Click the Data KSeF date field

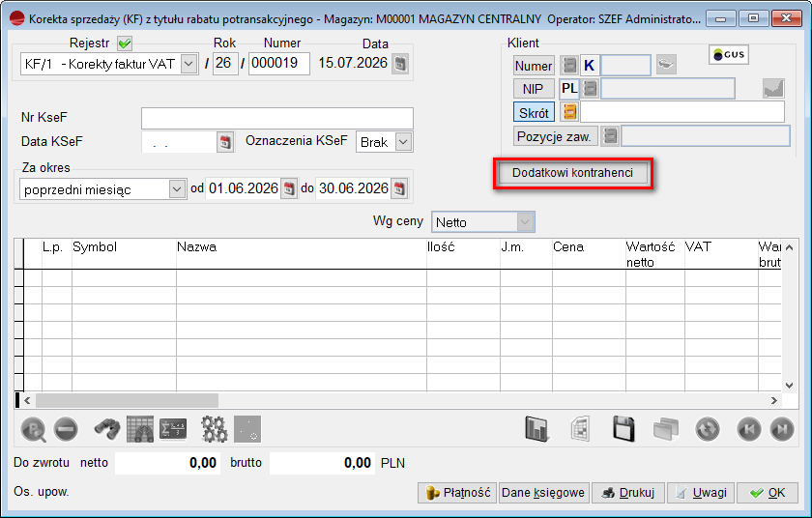click(179, 142)
